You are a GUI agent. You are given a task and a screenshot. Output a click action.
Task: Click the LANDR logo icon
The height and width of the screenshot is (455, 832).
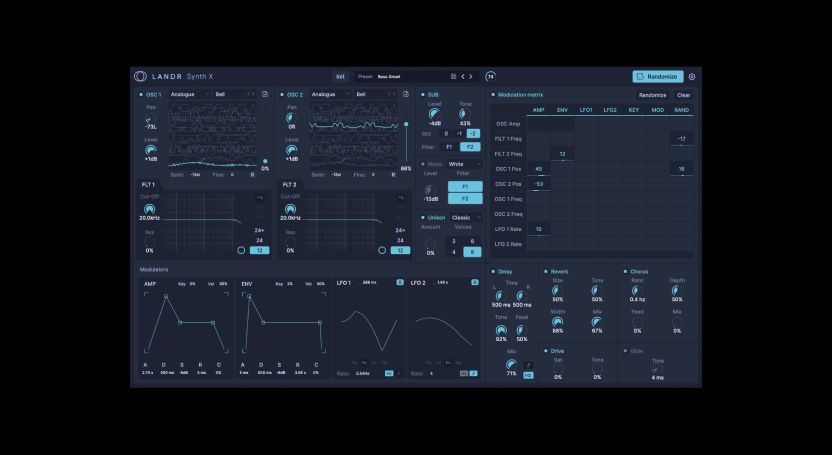click(140, 76)
